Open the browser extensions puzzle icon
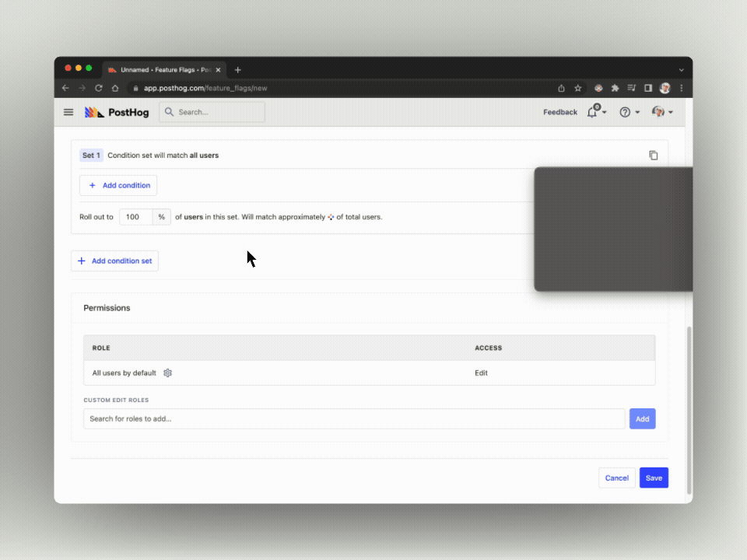Screen dimensions: 747x560 (x=615, y=88)
